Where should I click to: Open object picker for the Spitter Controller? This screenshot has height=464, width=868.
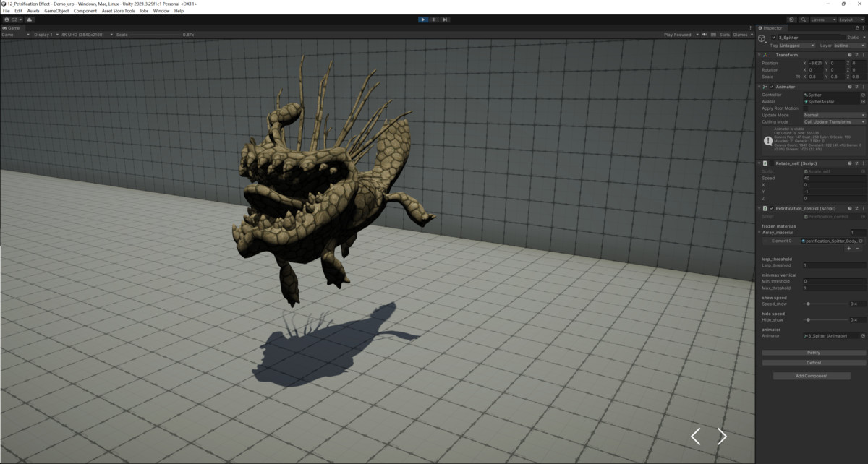pos(863,94)
